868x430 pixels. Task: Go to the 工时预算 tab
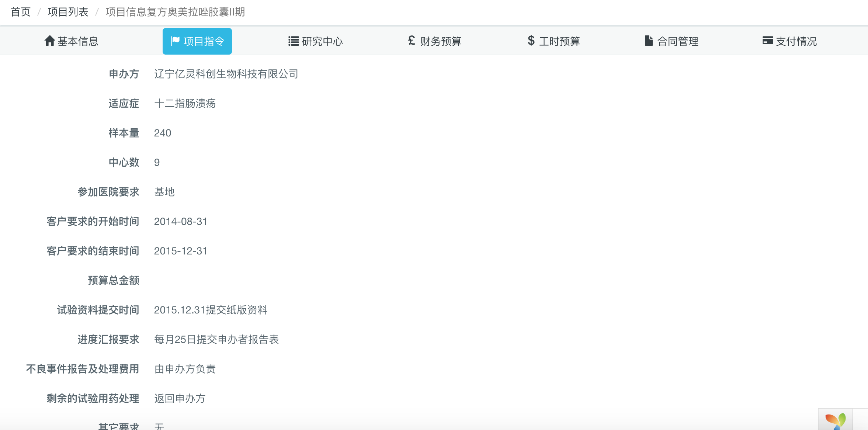pyautogui.click(x=553, y=41)
